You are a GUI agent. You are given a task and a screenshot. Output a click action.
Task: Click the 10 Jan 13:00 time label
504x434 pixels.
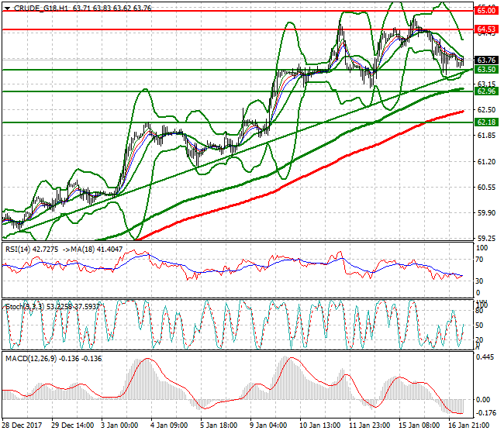tap(319, 425)
